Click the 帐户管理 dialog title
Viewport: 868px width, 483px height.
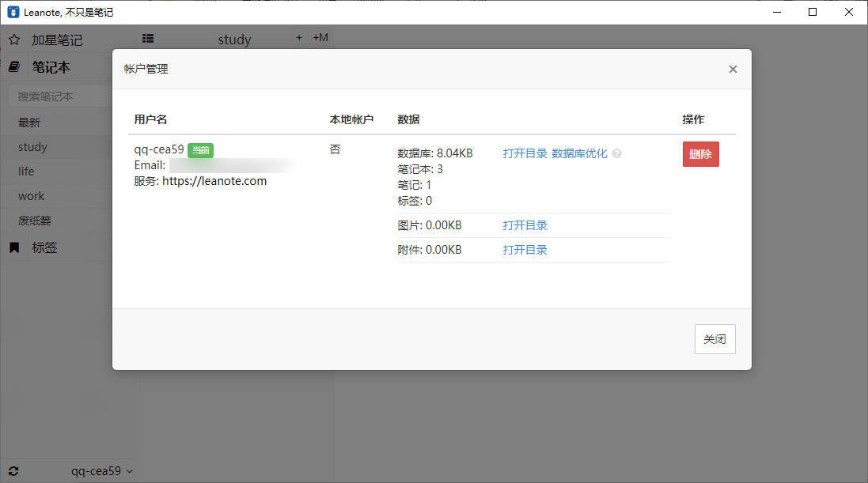pos(146,69)
